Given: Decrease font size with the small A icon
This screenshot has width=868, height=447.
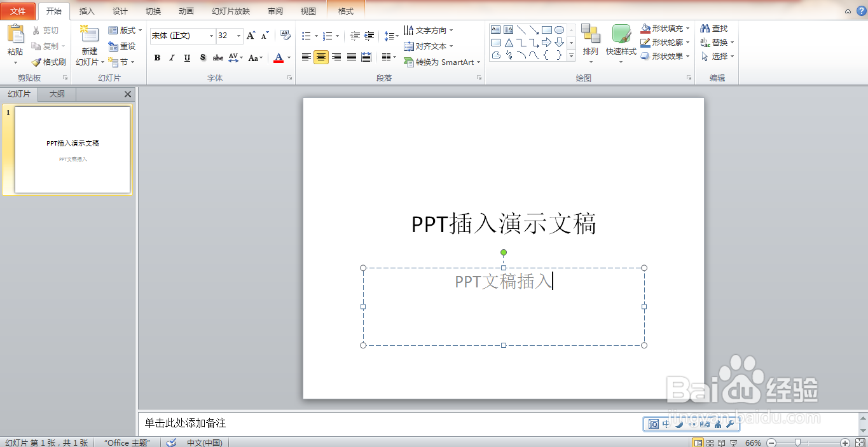Looking at the screenshot, I should click(265, 36).
